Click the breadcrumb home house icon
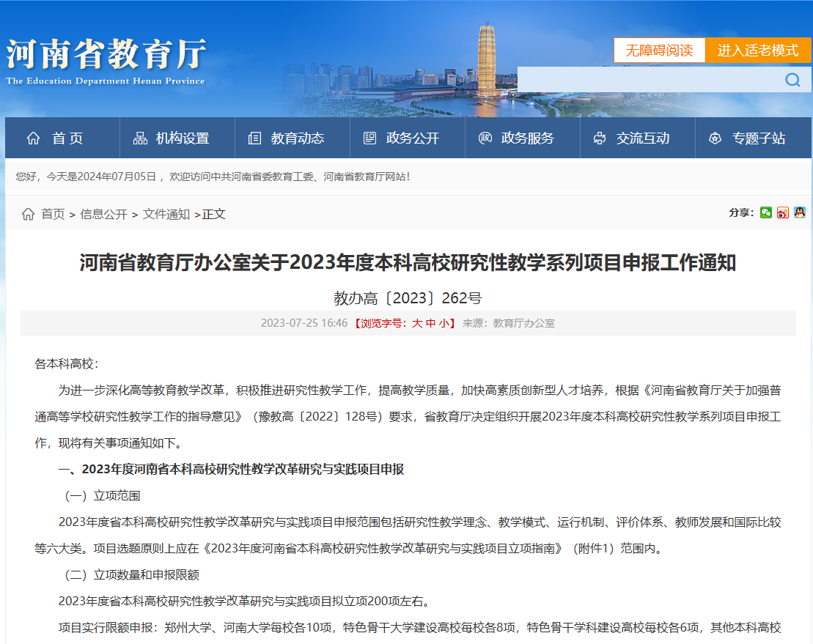813x644 pixels. click(28, 214)
